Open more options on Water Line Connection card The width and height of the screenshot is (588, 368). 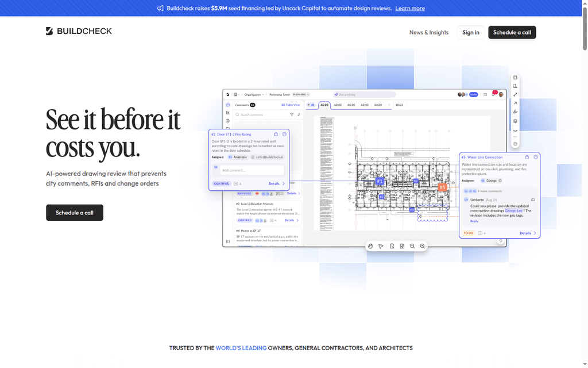point(536,157)
